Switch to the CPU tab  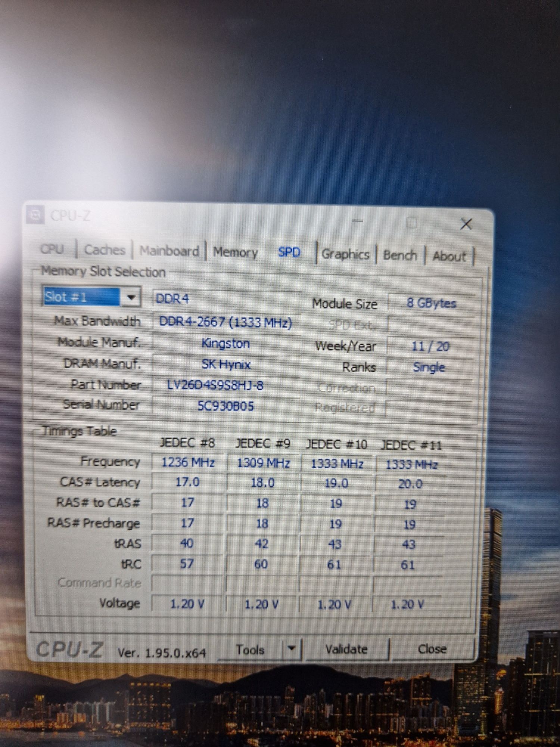[x=52, y=249]
